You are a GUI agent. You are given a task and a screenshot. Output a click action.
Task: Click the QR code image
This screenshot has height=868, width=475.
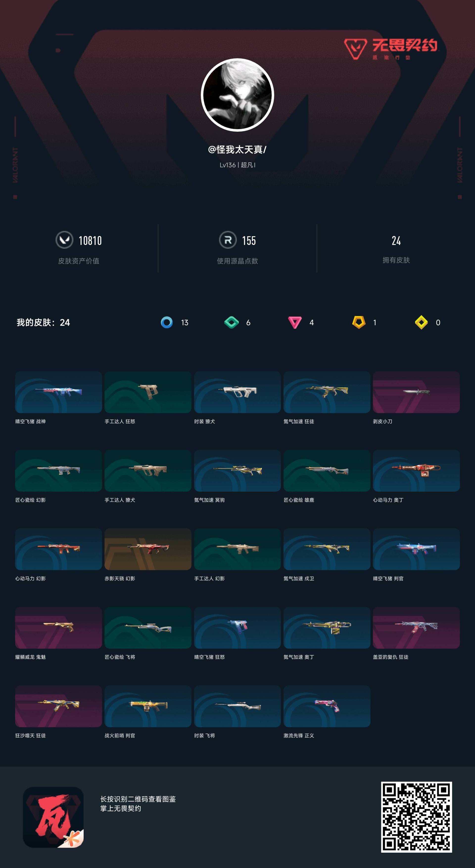(416, 817)
